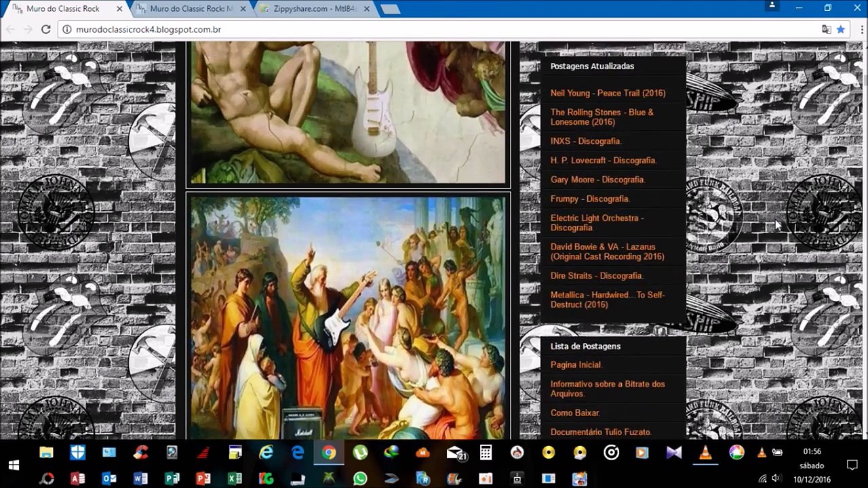This screenshot has height=488, width=868.
Task: Open File Explorer from the taskbar
Action: pyautogui.click(x=46, y=452)
